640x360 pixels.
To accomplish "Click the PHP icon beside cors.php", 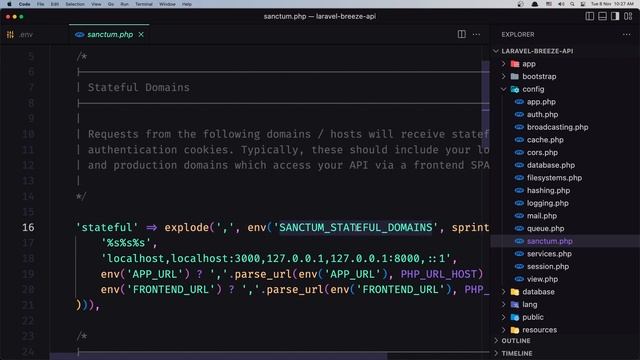I will (519, 152).
